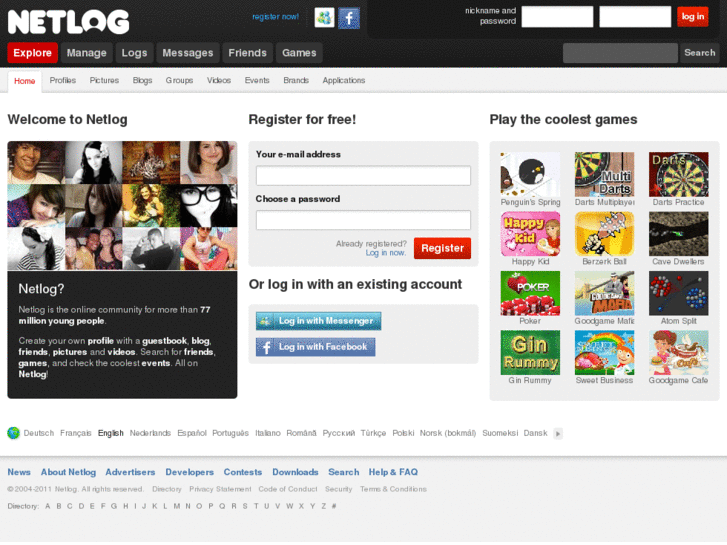Select the Home sub-tab

(x=25, y=81)
